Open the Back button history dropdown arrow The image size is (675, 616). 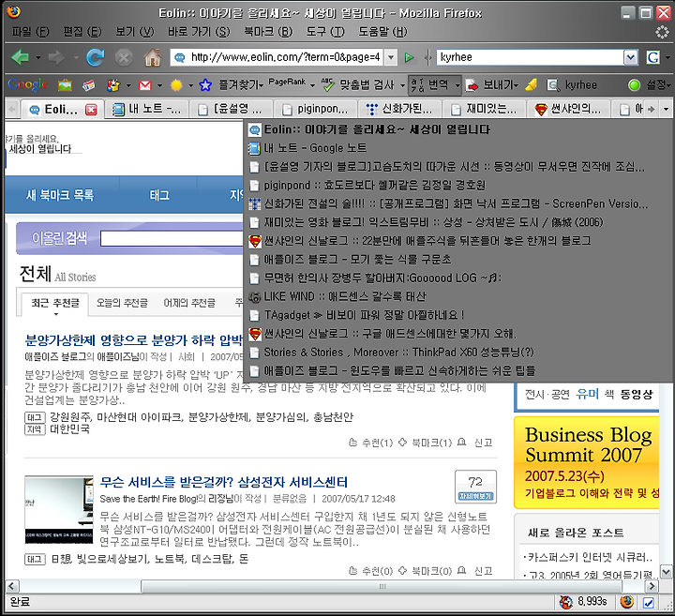click(38, 57)
